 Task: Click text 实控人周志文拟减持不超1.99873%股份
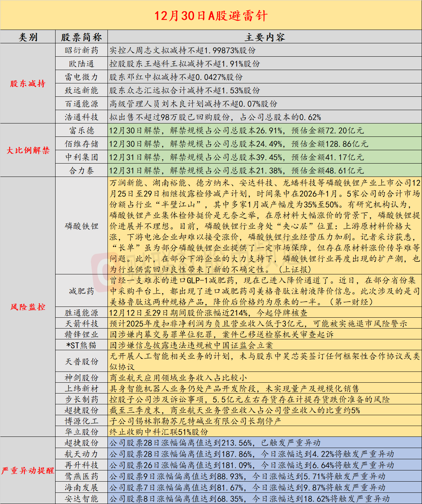coord(183,51)
